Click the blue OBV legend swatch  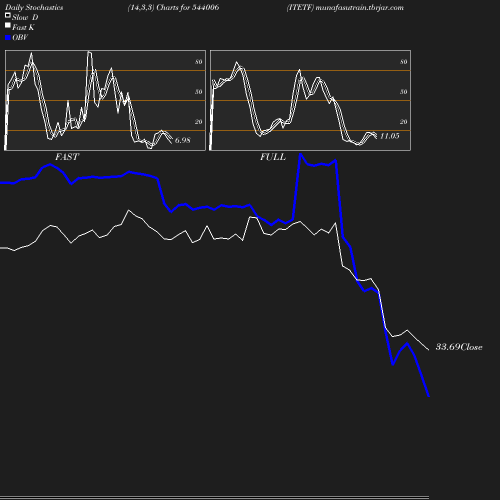8,38
